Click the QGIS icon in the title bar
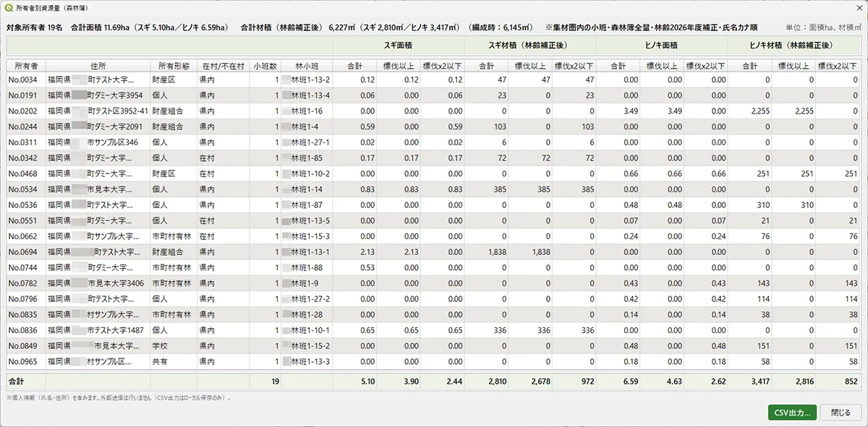 (9, 9)
